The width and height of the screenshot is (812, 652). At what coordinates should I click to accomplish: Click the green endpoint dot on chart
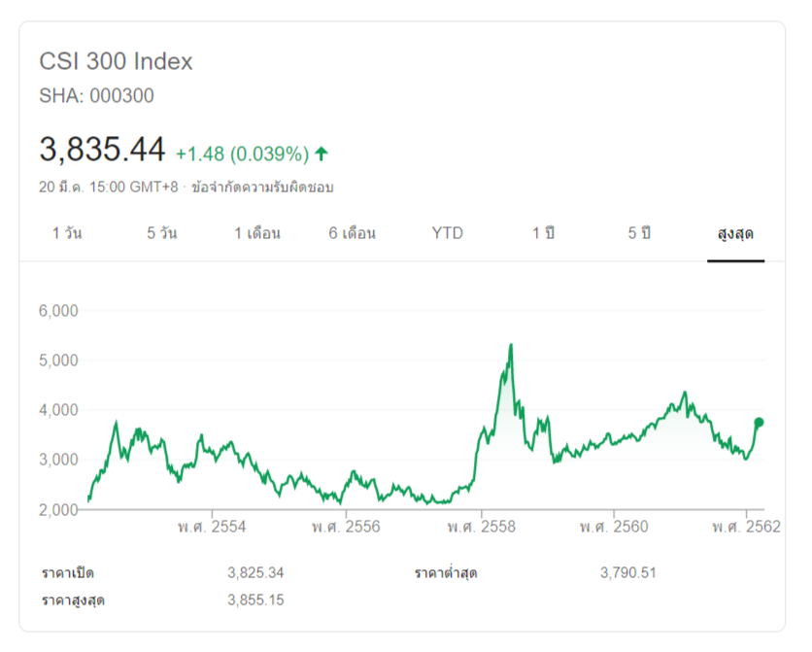pos(759,422)
